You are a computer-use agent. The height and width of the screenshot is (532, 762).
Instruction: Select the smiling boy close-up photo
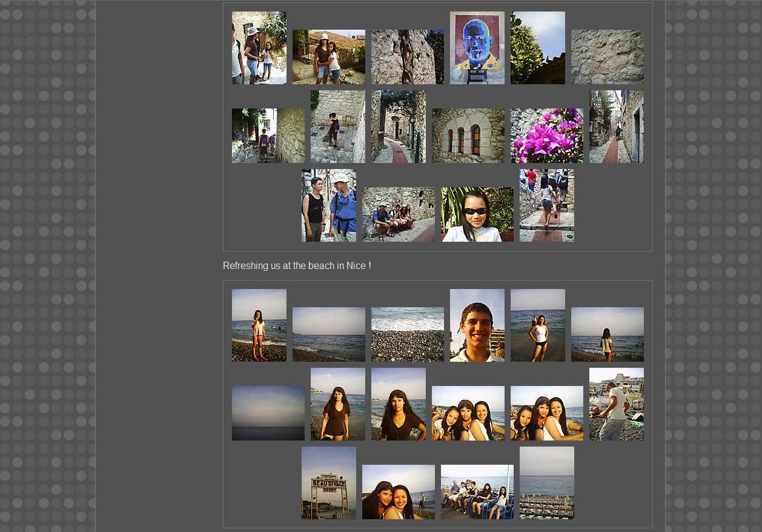pyautogui.click(x=477, y=325)
